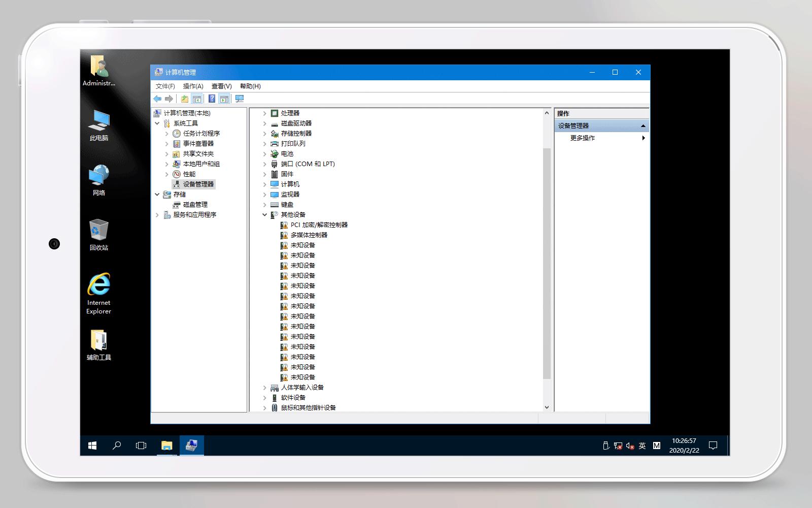
Task: Open Device Manager help icon on toolbar
Action: [213, 99]
